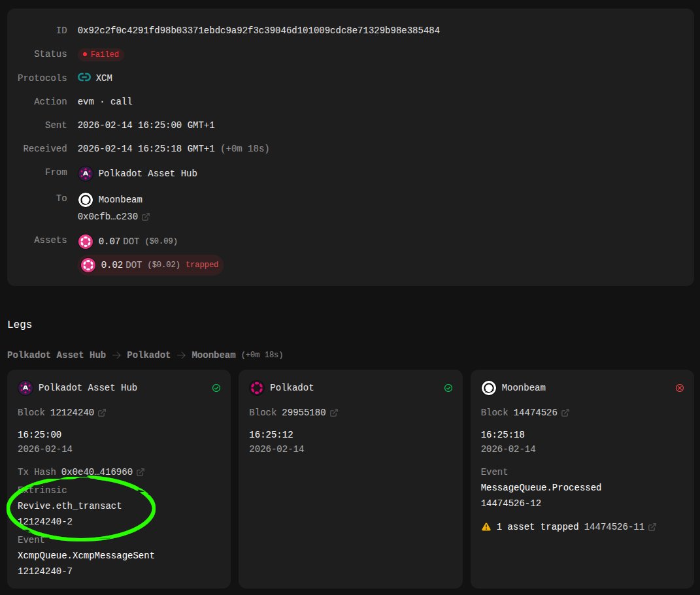Click 'Moonbeam' in the legs route path
The image size is (700, 595).
214,355
